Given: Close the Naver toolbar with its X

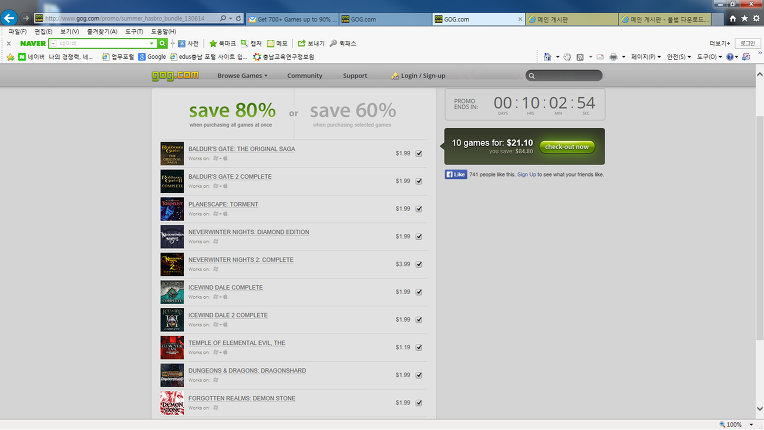Looking at the screenshot, I should (8, 43).
